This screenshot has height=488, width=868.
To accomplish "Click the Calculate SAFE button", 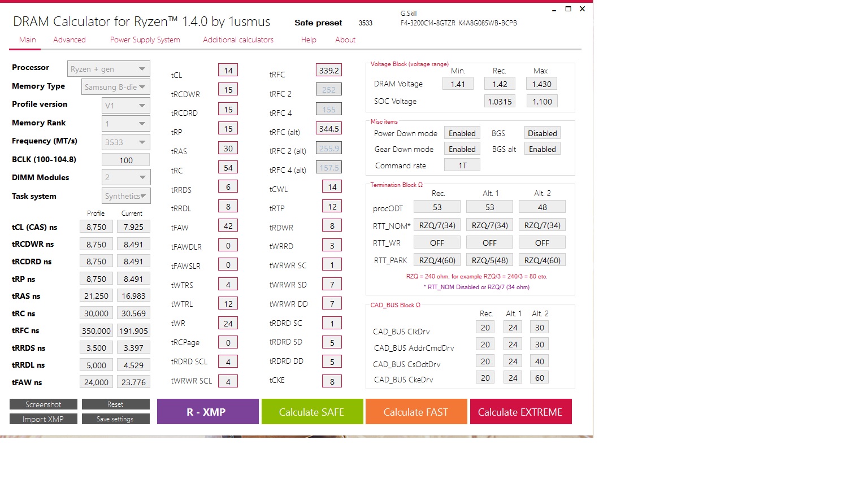I will (x=312, y=412).
